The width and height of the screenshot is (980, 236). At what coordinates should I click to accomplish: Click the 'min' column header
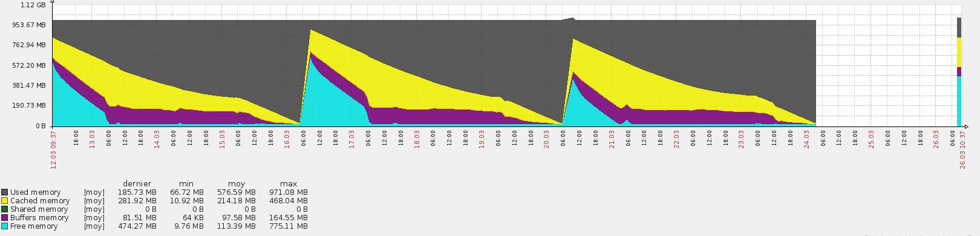pos(186,184)
